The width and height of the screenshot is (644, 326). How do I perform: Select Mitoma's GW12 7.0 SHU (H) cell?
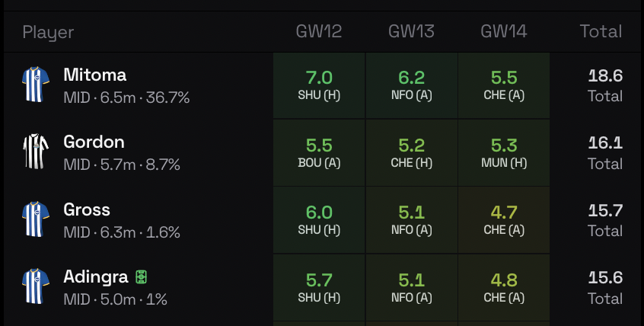pos(319,85)
